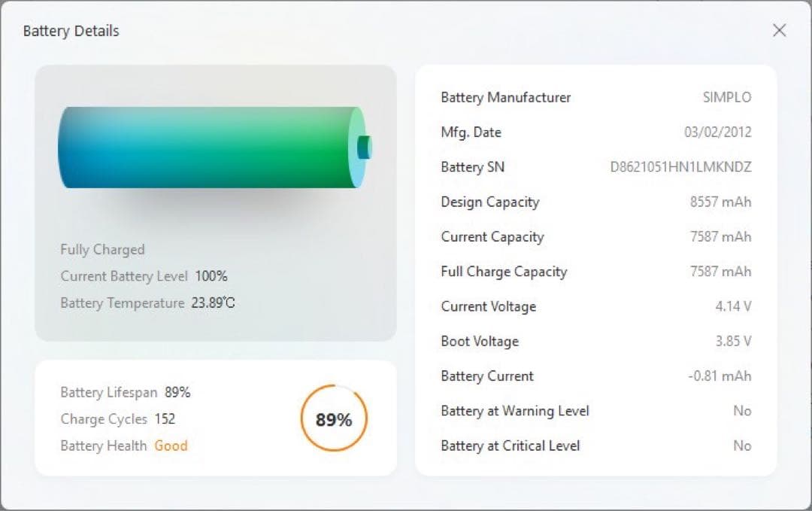The width and height of the screenshot is (812, 511).
Task: Click the 89% lifespan ring gauge
Action: tap(334, 419)
